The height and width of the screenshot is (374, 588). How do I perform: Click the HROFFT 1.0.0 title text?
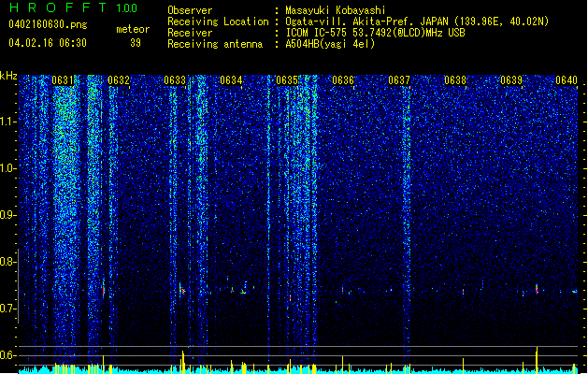coord(74,7)
